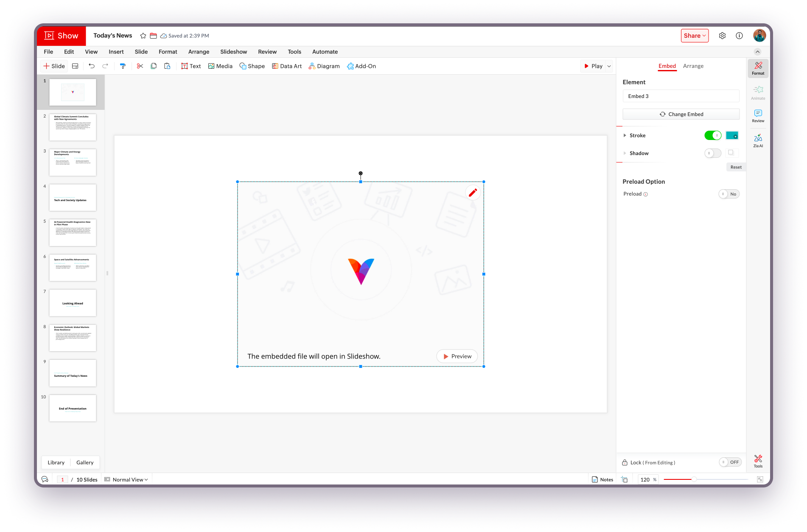807x532 pixels.
Task: Open the Library tab
Action: (56, 462)
